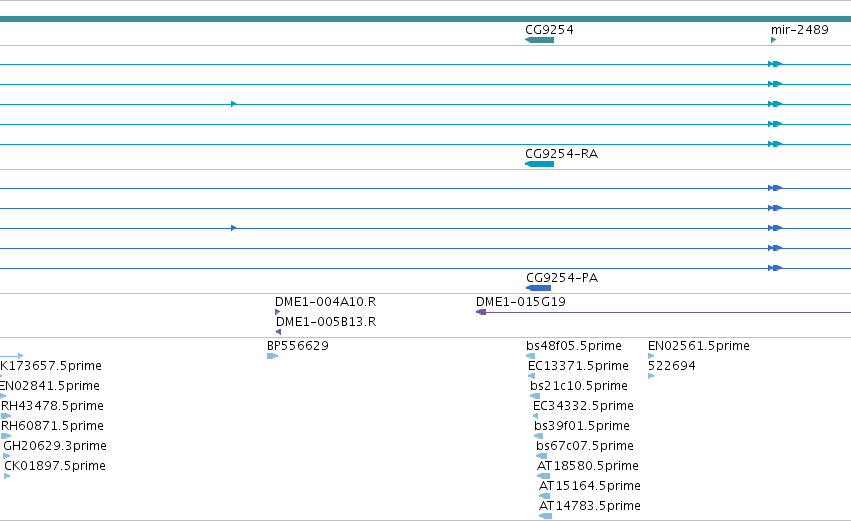The image size is (851, 521).
Task: Click the EC34332.5prime label
Action: coord(583,406)
